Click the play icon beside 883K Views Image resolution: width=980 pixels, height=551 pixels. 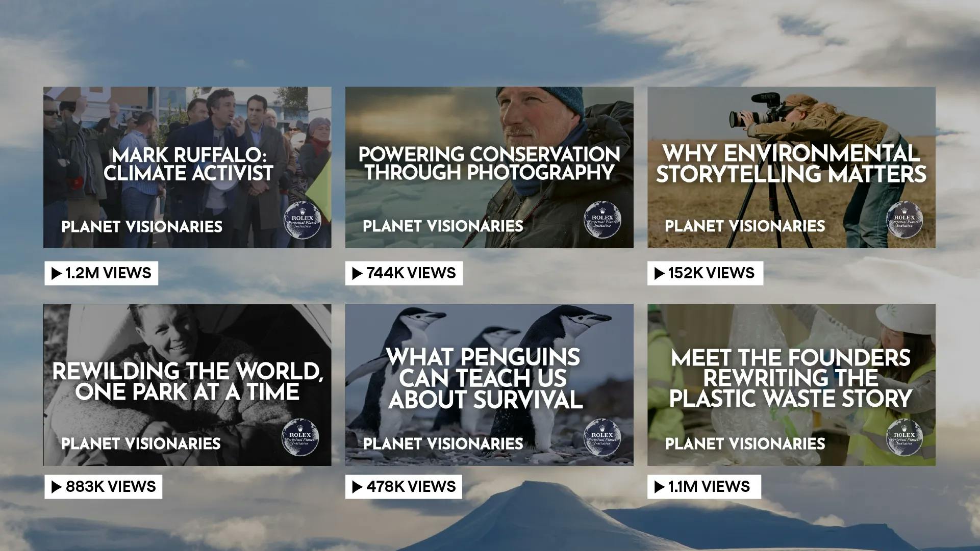click(57, 487)
